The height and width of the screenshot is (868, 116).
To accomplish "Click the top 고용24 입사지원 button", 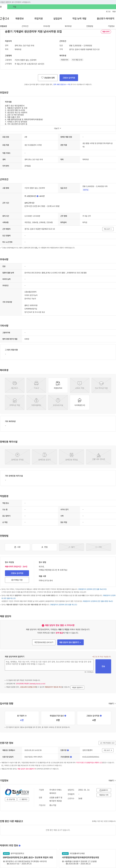I will [69, 77].
